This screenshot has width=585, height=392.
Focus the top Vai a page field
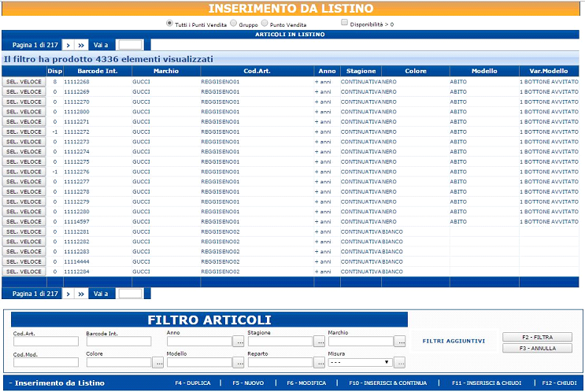[130, 45]
